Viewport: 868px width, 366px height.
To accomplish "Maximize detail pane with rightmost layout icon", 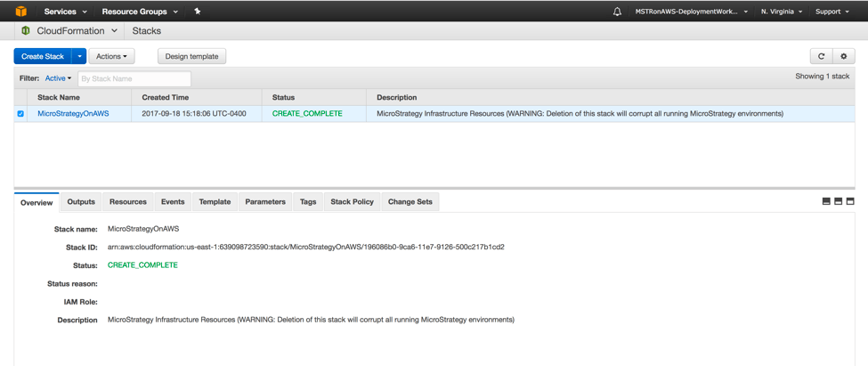I will [x=850, y=202].
